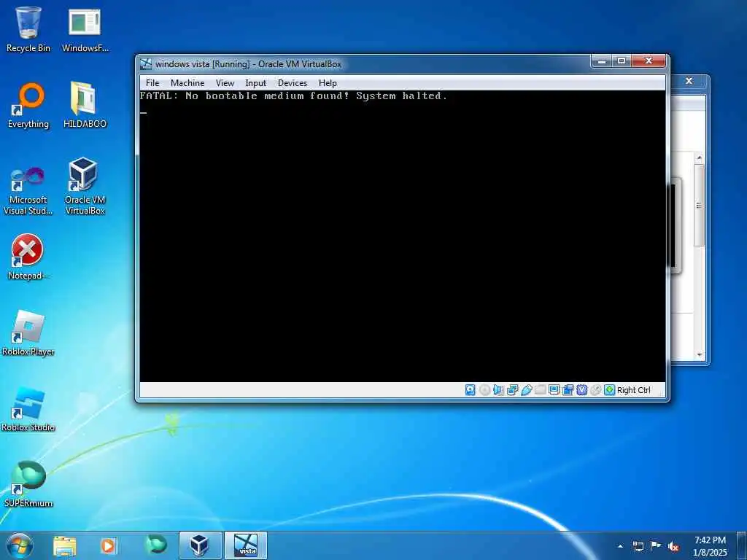Click the VirtualBox Manager taskbar button
This screenshot has width=747, height=560.
point(200,545)
